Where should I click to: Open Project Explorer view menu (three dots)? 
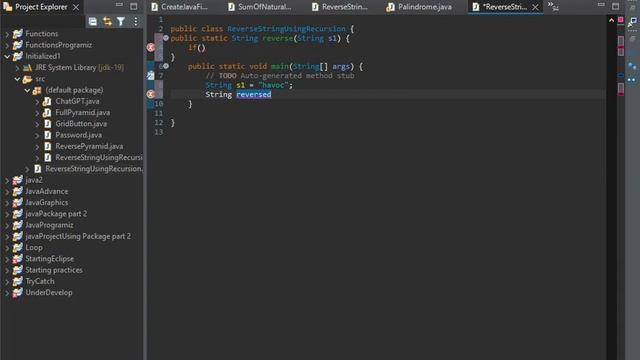[x=136, y=22]
